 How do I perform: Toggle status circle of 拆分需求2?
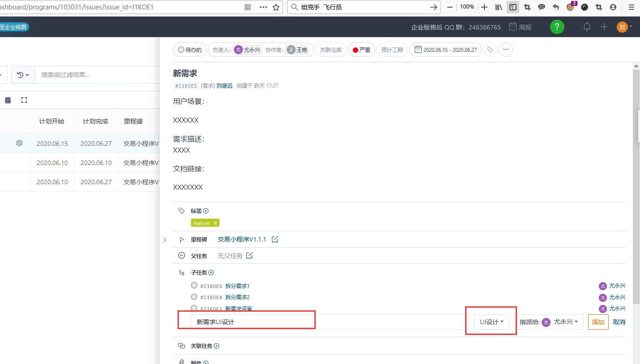(194, 297)
